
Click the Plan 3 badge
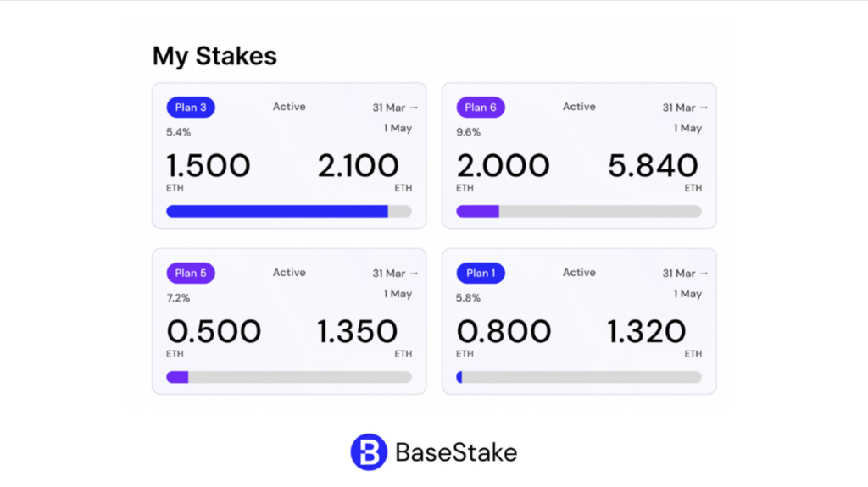(191, 108)
